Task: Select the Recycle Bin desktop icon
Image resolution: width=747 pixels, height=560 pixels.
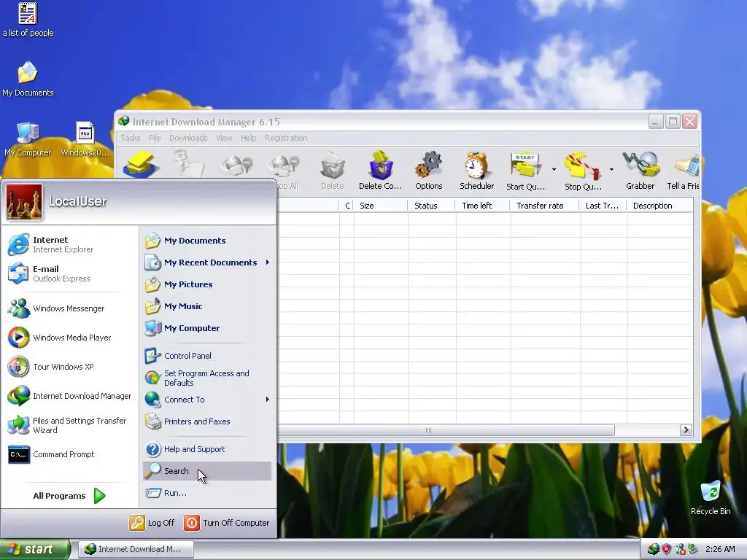Action: (x=711, y=497)
